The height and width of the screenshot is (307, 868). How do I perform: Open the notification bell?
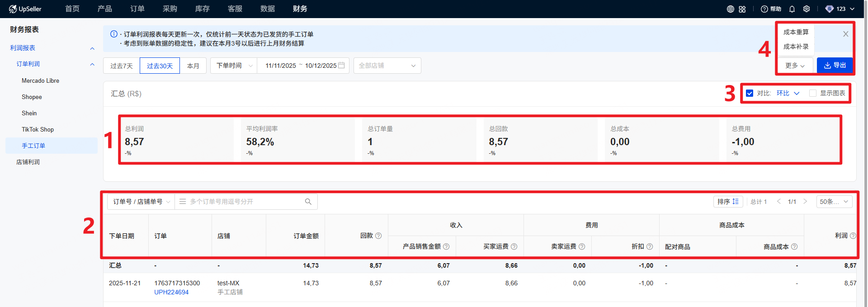pos(792,9)
